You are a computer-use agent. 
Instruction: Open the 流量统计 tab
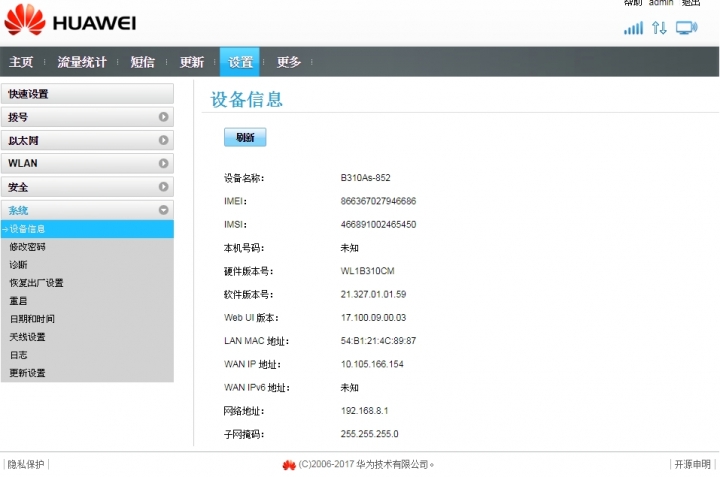(x=82, y=62)
